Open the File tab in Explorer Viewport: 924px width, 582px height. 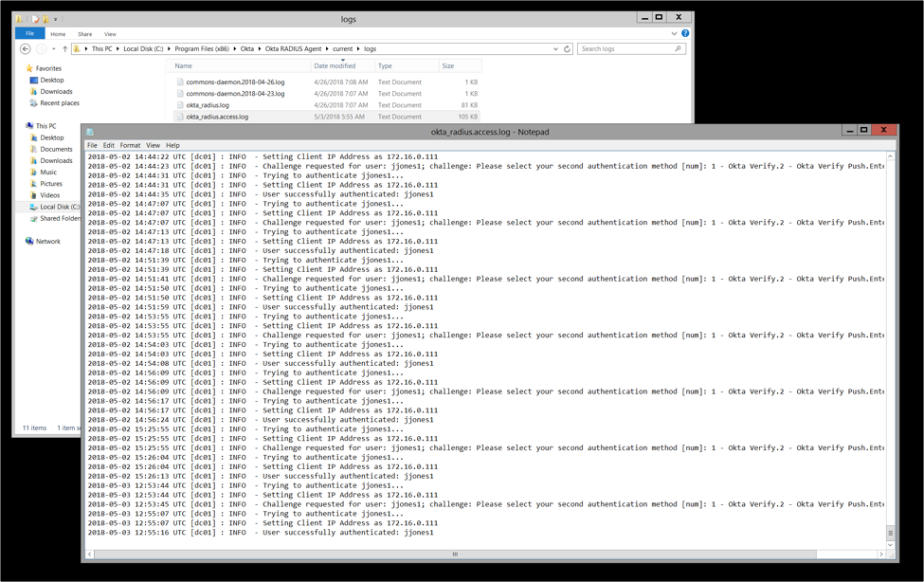click(x=29, y=34)
